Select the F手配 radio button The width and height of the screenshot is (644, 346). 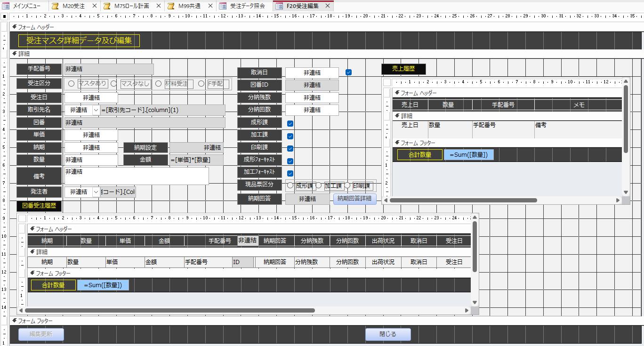pos(201,84)
